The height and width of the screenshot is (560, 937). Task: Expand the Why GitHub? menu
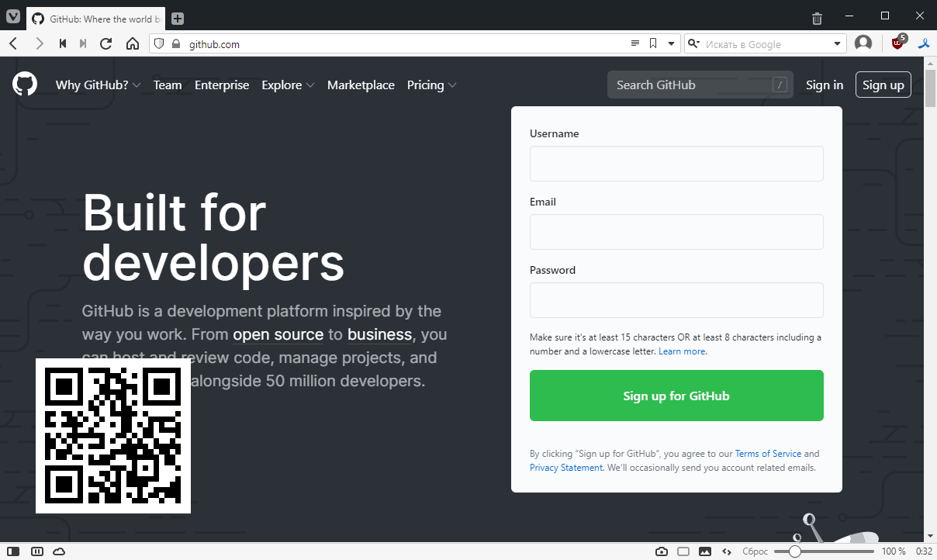pos(98,85)
